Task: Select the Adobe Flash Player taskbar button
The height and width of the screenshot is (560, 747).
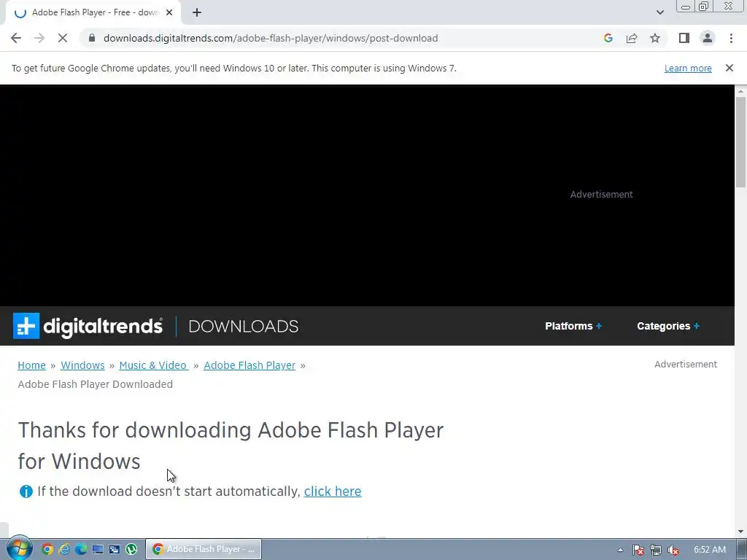Action: [204, 549]
